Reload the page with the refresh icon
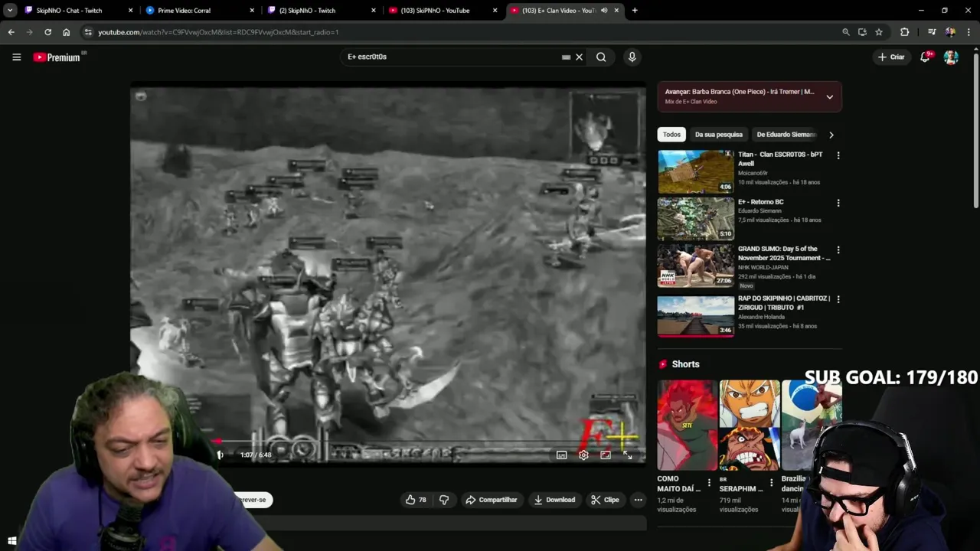The height and width of the screenshot is (551, 980). [47, 32]
